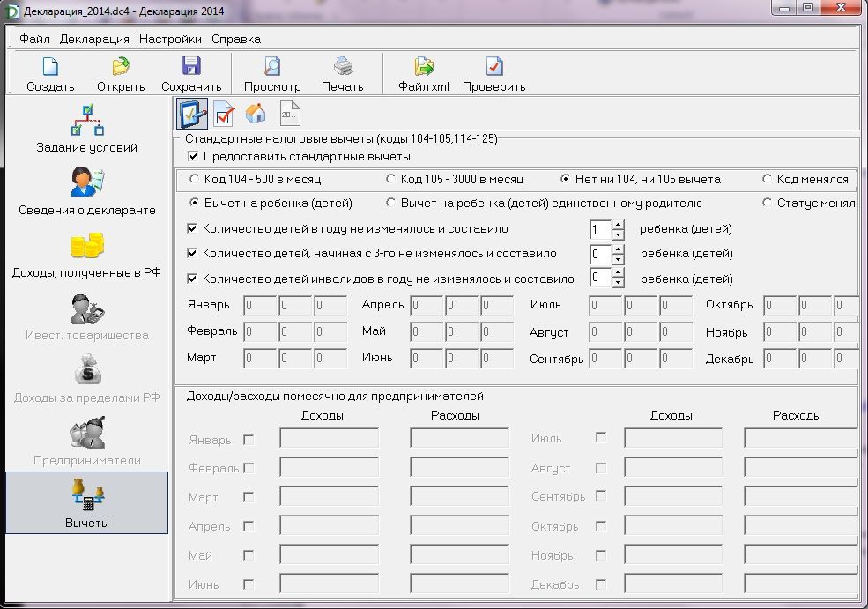
Task: Increase children from third count up arrow
Action: pos(619,249)
